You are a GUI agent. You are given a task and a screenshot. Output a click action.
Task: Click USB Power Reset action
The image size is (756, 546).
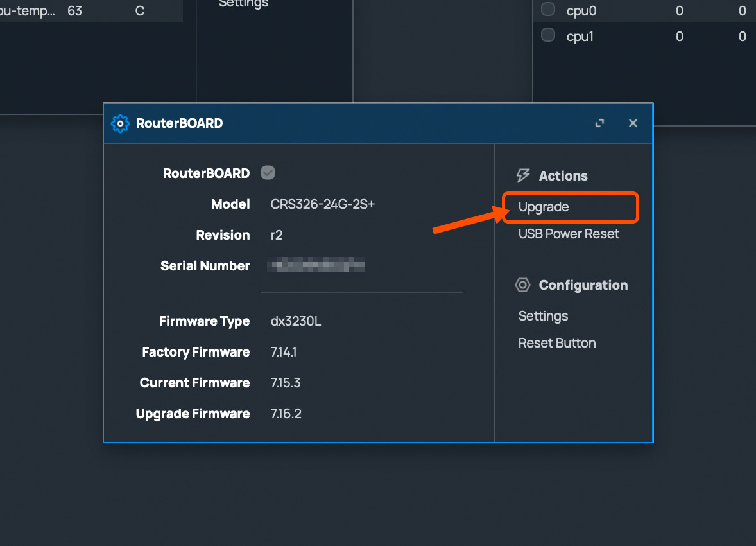coord(569,234)
